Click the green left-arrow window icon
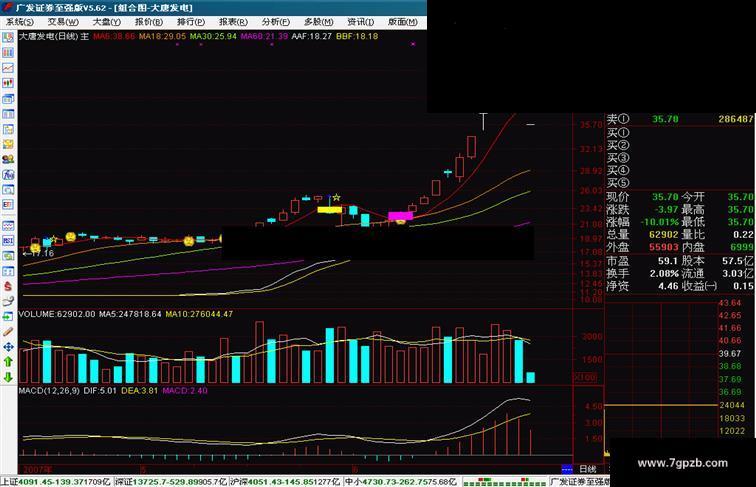This screenshot has width=756, height=487. coord(8,317)
